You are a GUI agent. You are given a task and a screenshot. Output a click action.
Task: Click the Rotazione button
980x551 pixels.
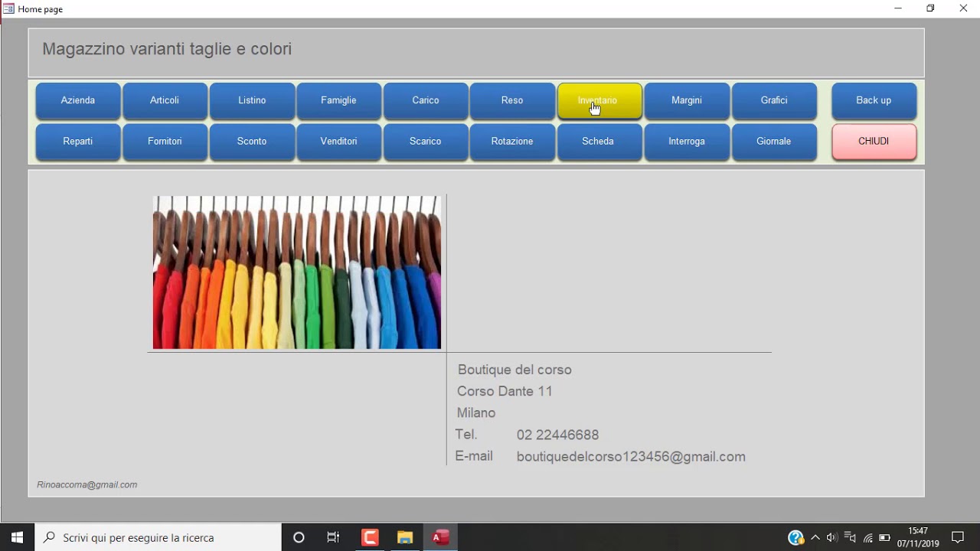point(512,142)
